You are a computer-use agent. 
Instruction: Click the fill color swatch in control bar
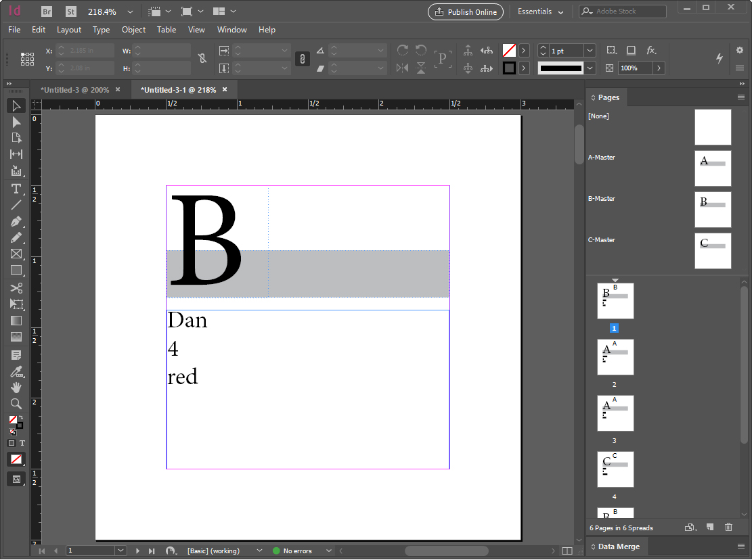(x=509, y=51)
